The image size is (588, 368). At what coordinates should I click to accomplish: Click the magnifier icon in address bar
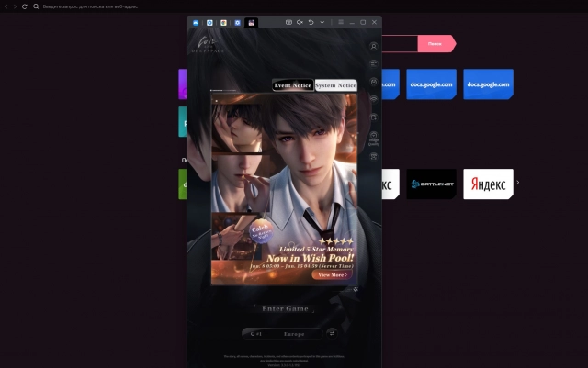coord(36,6)
